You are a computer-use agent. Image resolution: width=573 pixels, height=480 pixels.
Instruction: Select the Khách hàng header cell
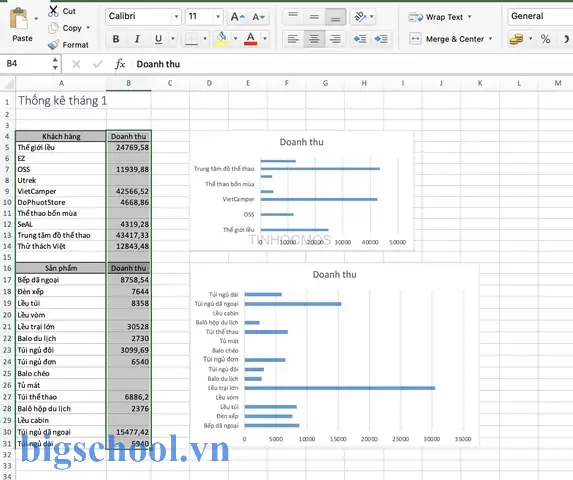pos(61,136)
